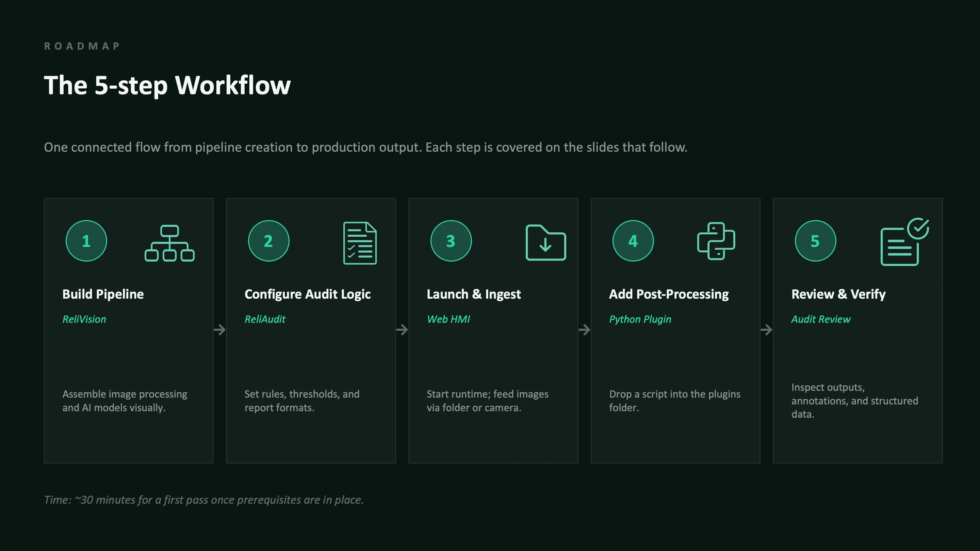Click the green 'Web HMI' label
Viewport: 980px width, 551px height.
(x=448, y=319)
